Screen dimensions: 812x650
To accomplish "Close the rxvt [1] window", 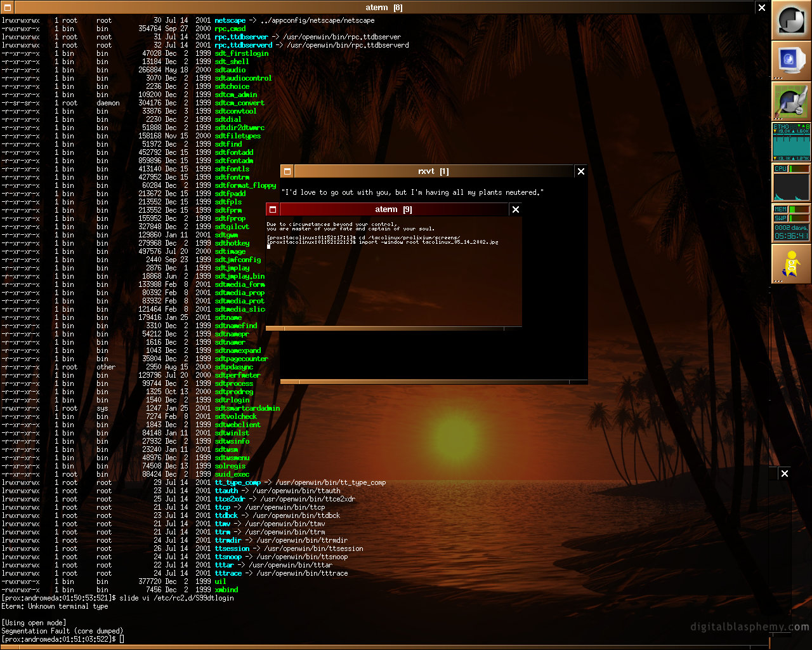I will (x=580, y=171).
